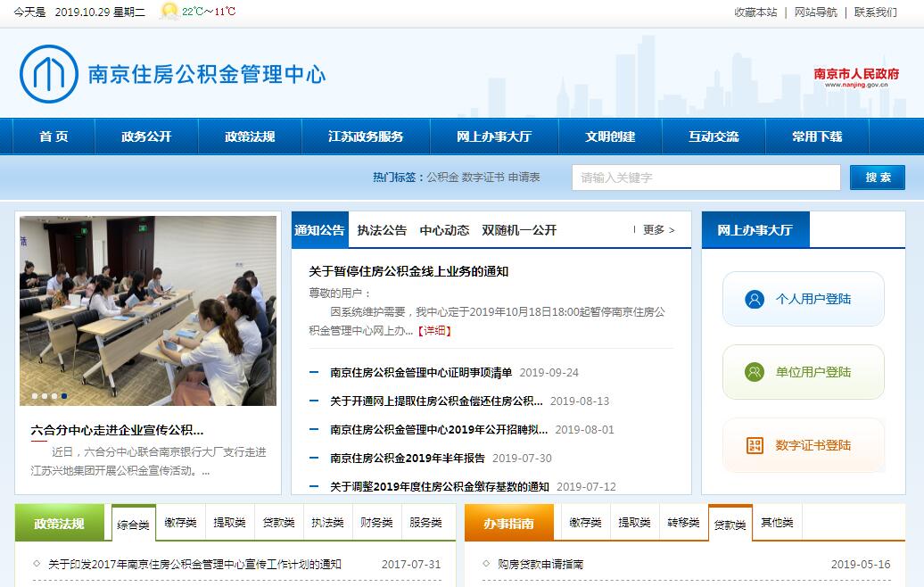Click the personal user icon for 个人用户登陆

pyautogui.click(x=755, y=299)
